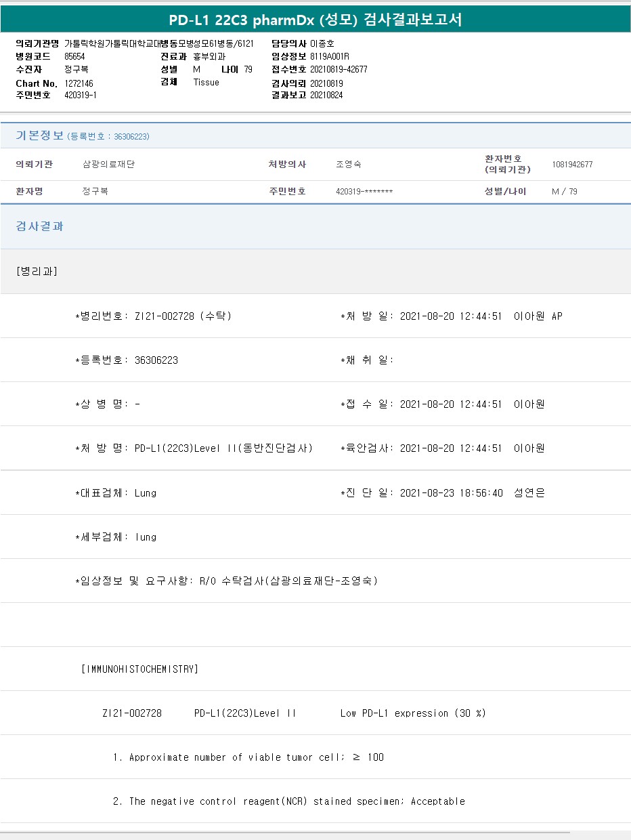Click the 접수번호 value 20210819-42677
The image size is (631, 840).
(339, 69)
